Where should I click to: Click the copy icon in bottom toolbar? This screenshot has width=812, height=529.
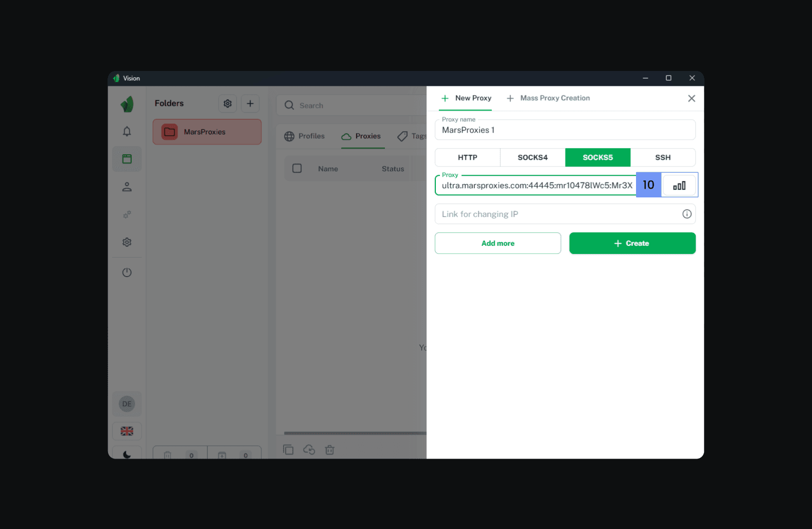[288, 450]
